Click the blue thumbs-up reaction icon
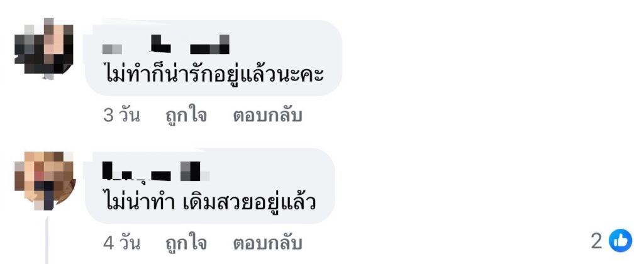 point(620,241)
